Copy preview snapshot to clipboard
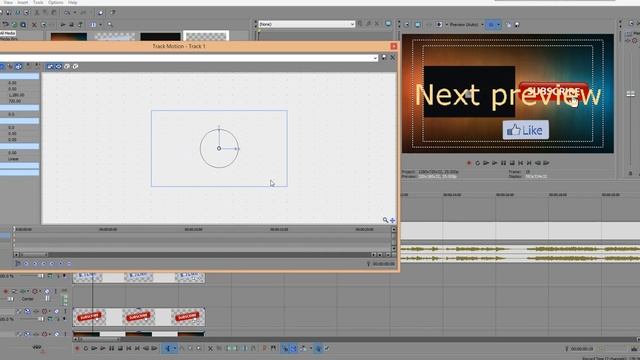Viewport: 640px width, 360px height. click(509, 24)
